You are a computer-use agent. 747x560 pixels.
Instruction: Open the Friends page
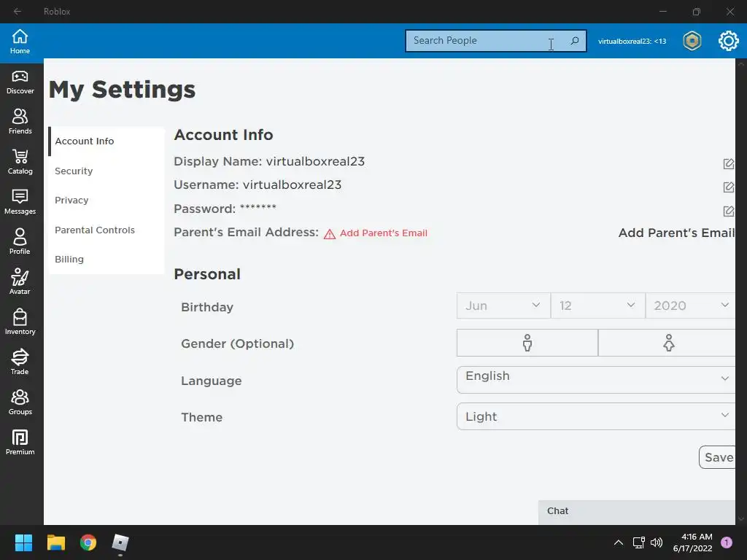click(20, 122)
